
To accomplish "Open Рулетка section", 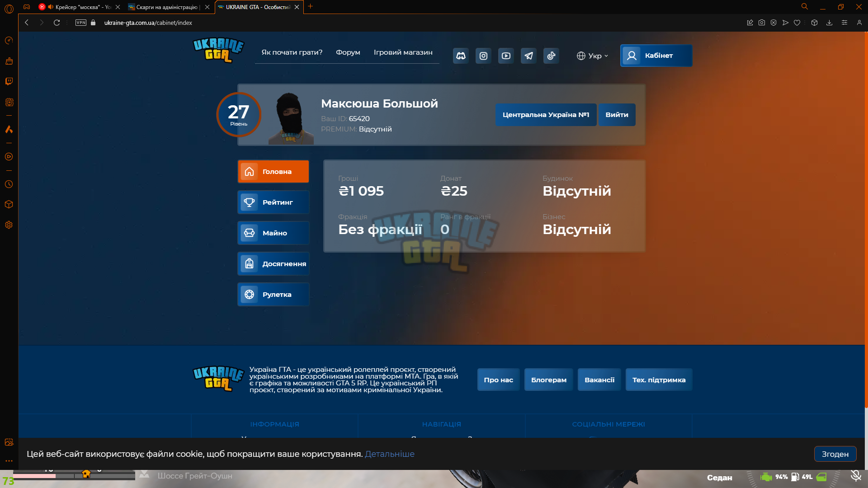I will (x=274, y=295).
